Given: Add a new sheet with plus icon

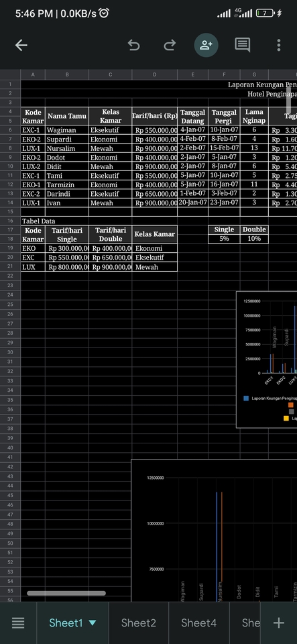Looking at the screenshot, I should (x=278, y=623).
